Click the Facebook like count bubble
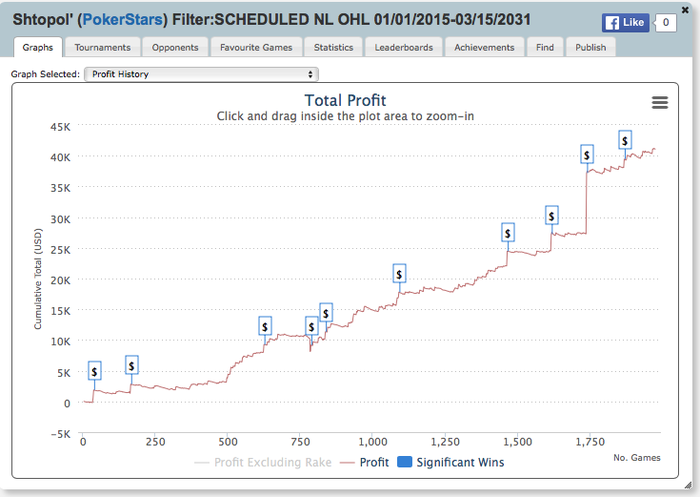This screenshot has width=700, height=497. tap(666, 22)
